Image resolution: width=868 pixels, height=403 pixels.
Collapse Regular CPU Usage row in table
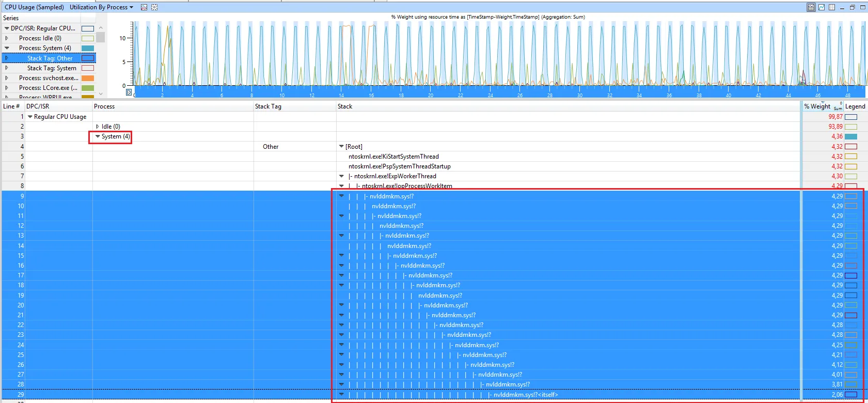pyautogui.click(x=30, y=117)
